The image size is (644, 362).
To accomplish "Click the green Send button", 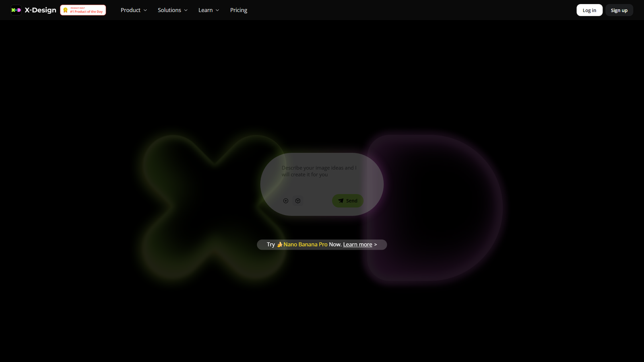I will tap(347, 200).
